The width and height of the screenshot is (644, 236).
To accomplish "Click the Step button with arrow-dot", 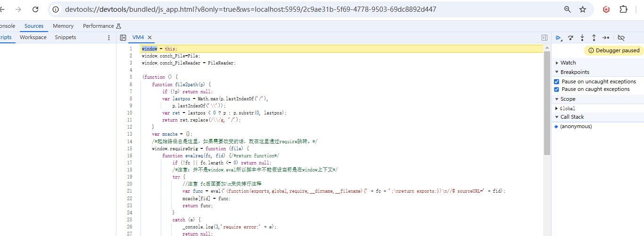I will [x=606, y=38].
